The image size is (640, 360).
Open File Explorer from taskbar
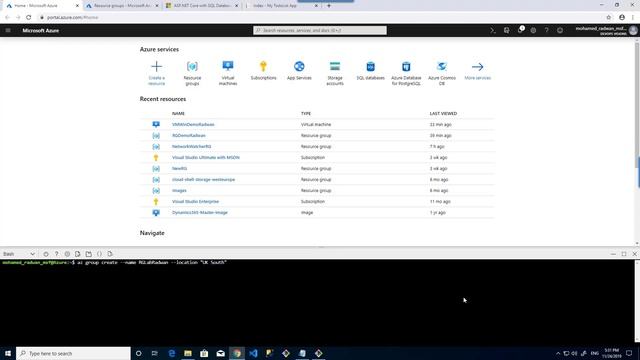[x=188, y=353]
